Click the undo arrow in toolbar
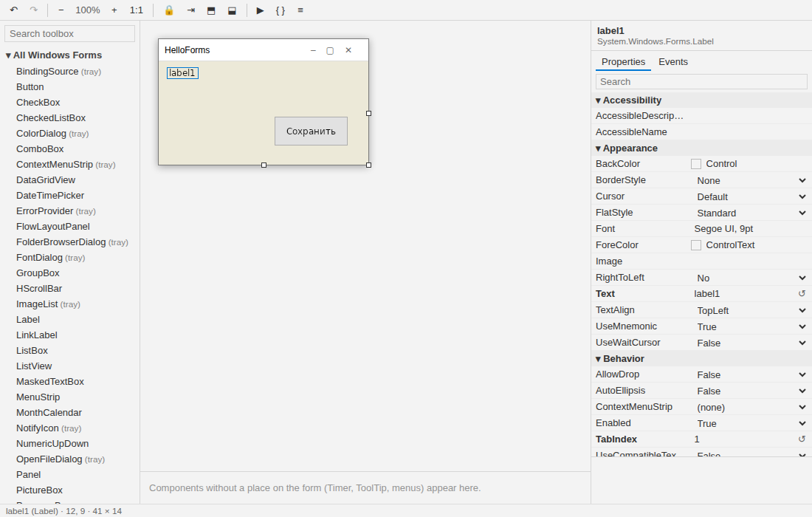 click(x=14, y=10)
